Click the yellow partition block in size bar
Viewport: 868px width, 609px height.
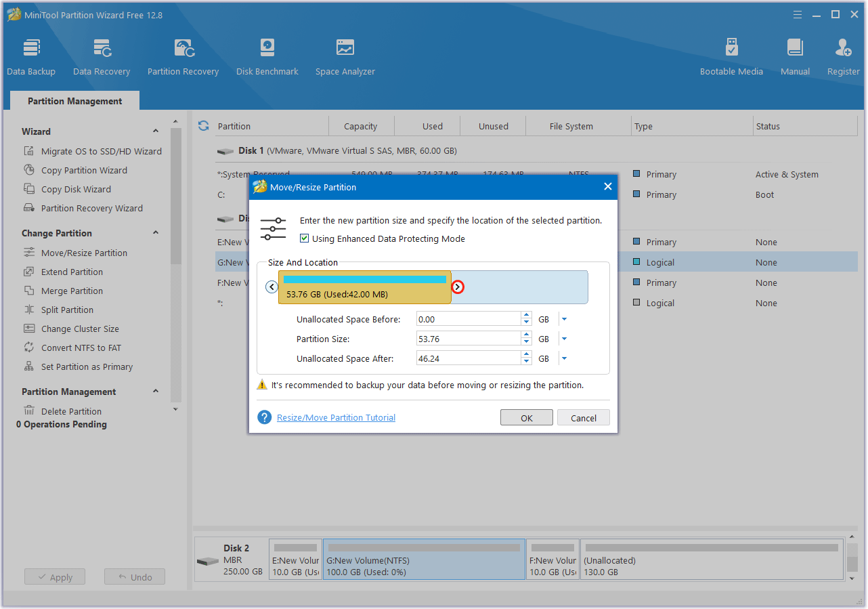(x=365, y=287)
